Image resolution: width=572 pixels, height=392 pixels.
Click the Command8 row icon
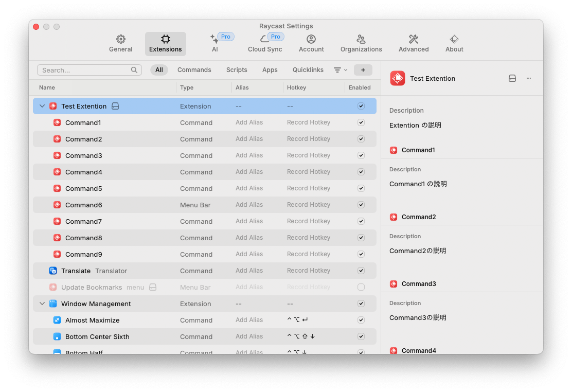tap(57, 238)
